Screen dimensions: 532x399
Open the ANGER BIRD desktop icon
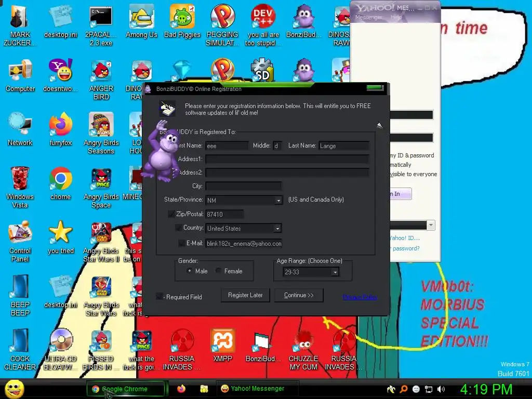tap(101, 79)
